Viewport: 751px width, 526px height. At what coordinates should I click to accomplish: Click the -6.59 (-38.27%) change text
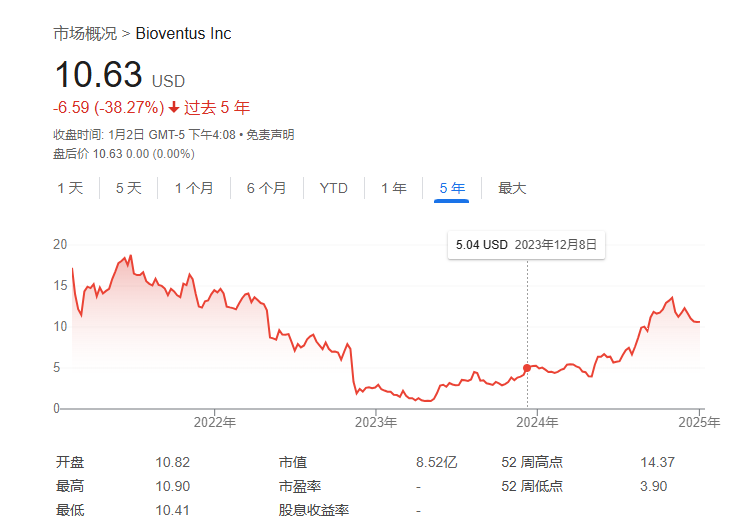click(109, 107)
